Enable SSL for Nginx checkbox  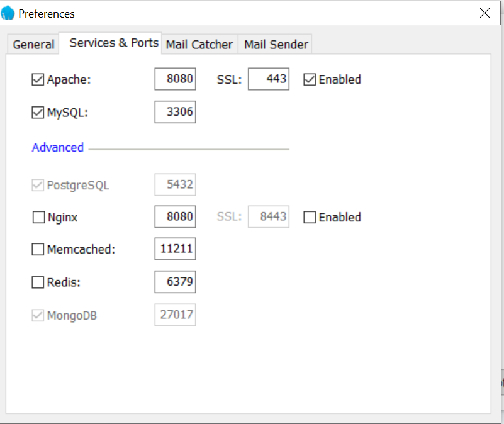(310, 218)
